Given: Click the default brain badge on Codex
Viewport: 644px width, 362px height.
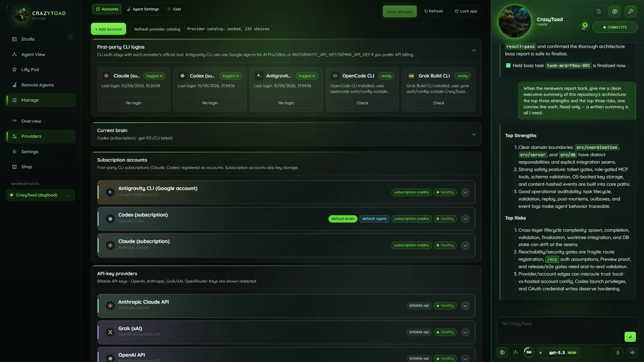Looking at the screenshot, I should (x=343, y=219).
